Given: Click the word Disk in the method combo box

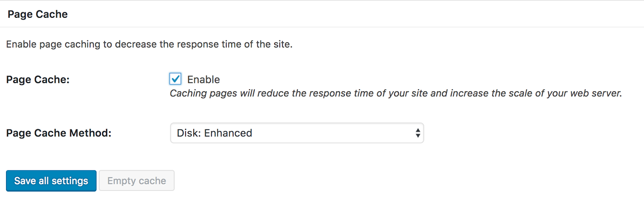Looking at the screenshot, I should coord(189,133).
